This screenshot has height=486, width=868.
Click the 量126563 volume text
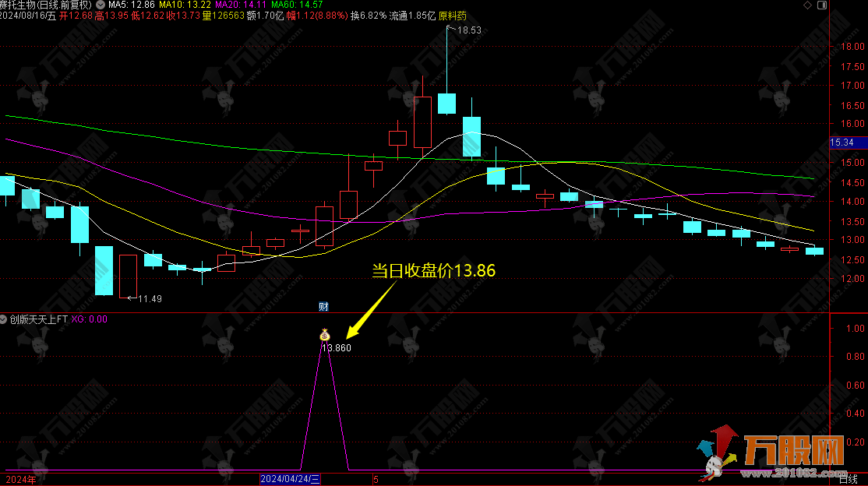pyautogui.click(x=223, y=16)
